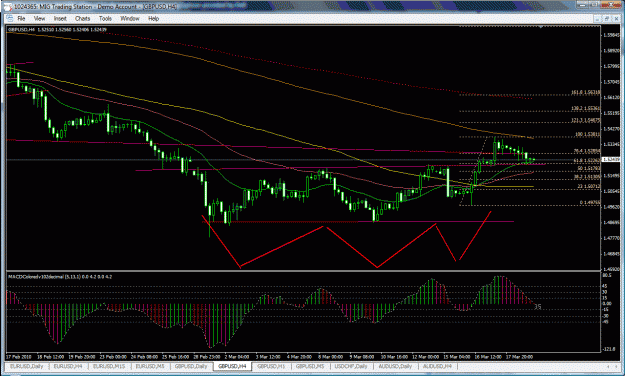Viewport: 625px width, 376px height.
Task: Switch to the USDCHF,Daily chart tab
Action: pos(351,366)
